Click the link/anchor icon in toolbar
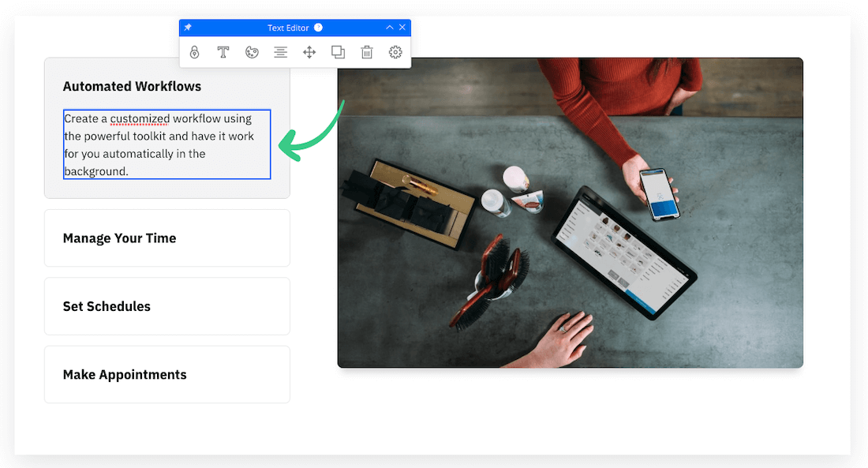Screen dimensions: 868x468 (194, 52)
